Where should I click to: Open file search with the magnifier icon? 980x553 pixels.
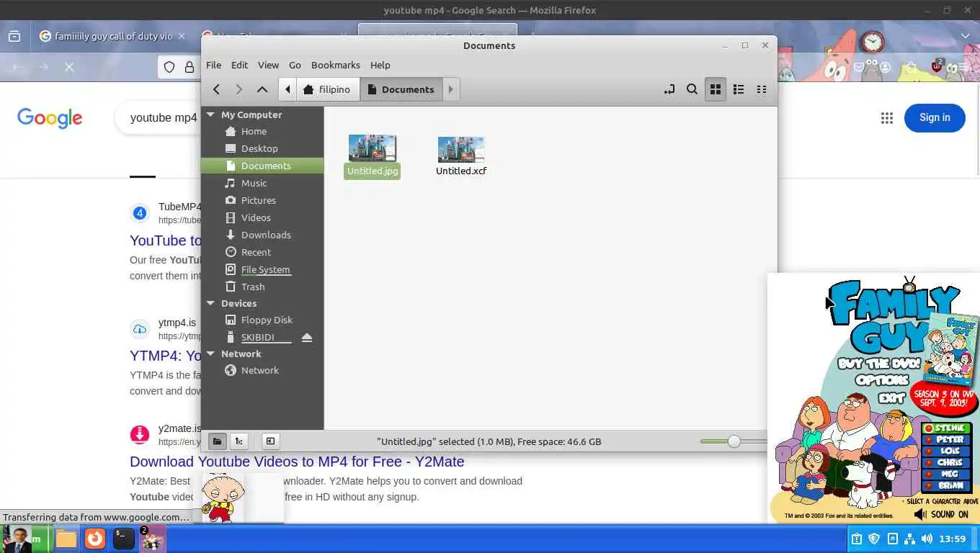coord(692,89)
